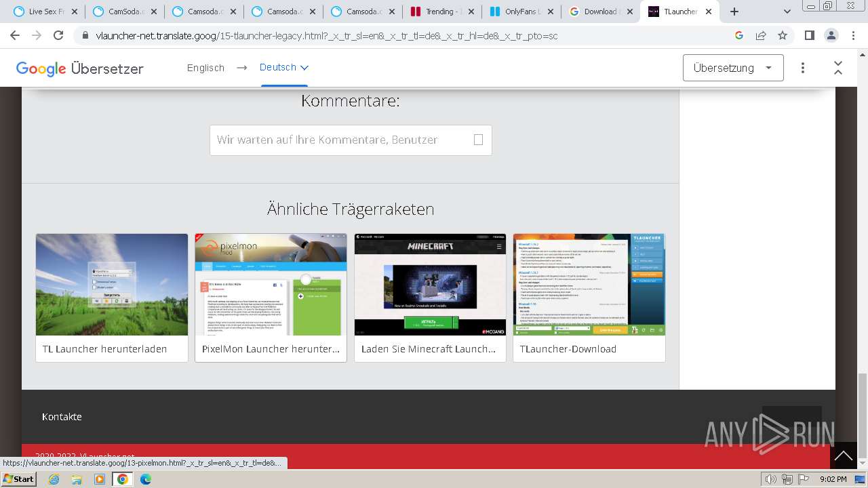
Task: Open the Google account icon in address bar
Action: (x=739, y=35)
